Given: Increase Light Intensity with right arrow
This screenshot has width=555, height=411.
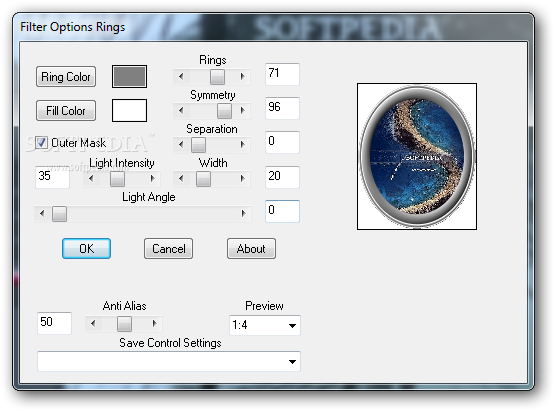Looking at the screenshot, I should (153, 178).
